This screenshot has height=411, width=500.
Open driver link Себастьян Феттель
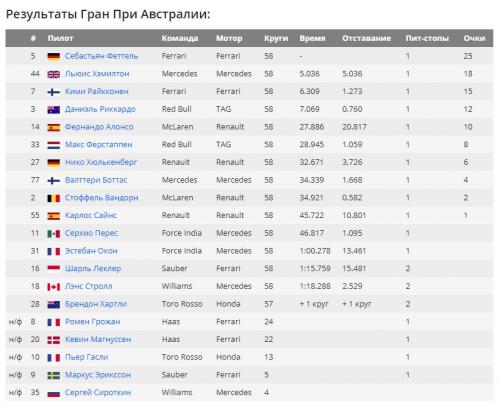[101, 56]
